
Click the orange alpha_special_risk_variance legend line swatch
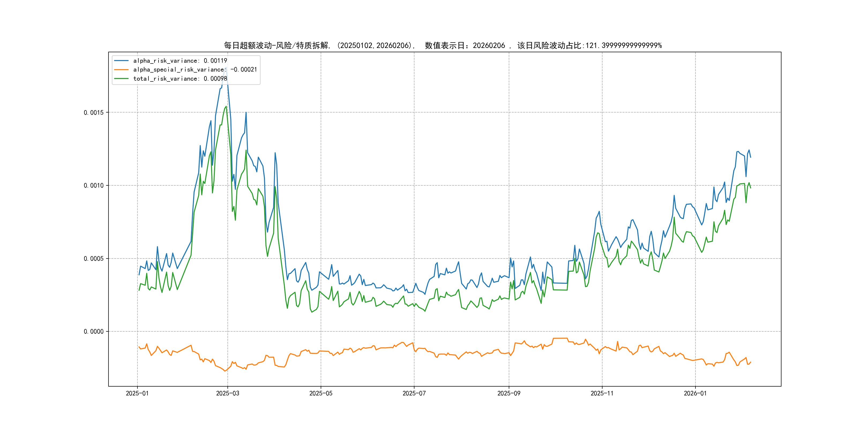[121, 70]
